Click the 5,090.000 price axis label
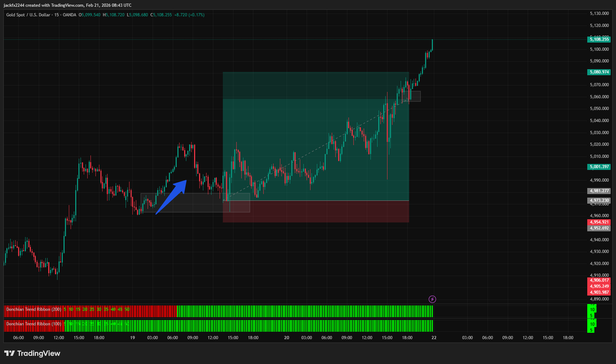The image size is (616, 364). pyautogui.click(x=599, y=61)
